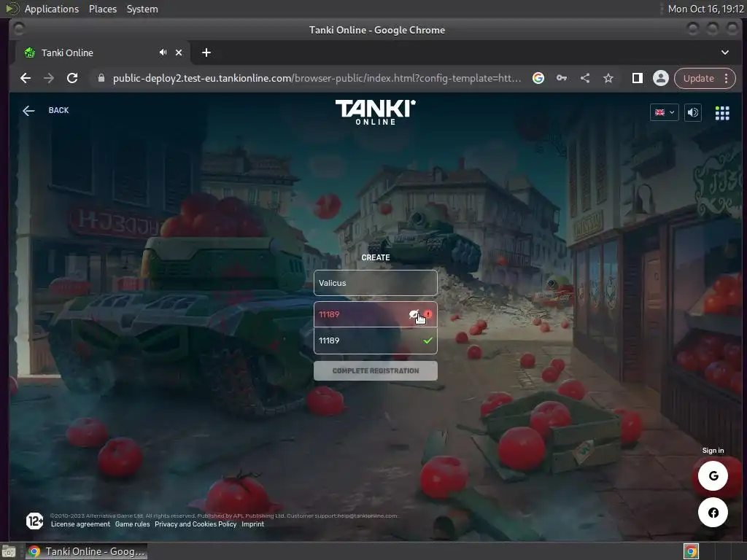747x560 pixels.
Task: Open the Game rules link
Action: 133,524
